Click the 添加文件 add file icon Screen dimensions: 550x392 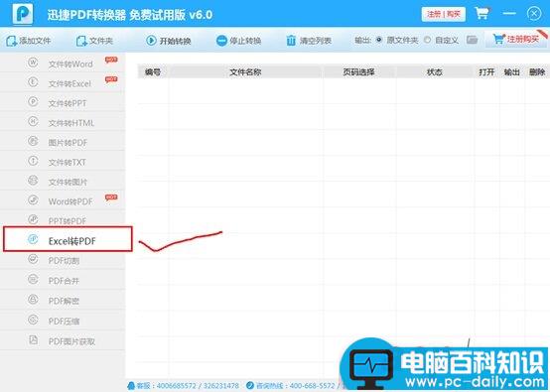pos(12,41)
